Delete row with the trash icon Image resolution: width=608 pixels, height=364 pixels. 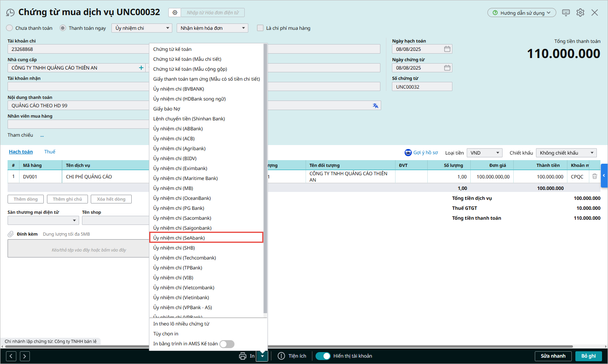coord(594,176)
